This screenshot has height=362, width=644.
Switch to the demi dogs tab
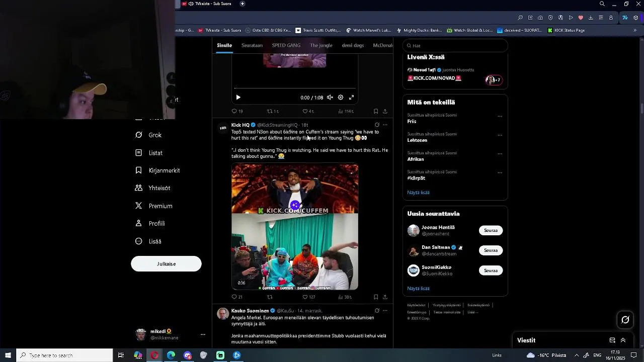353,45
